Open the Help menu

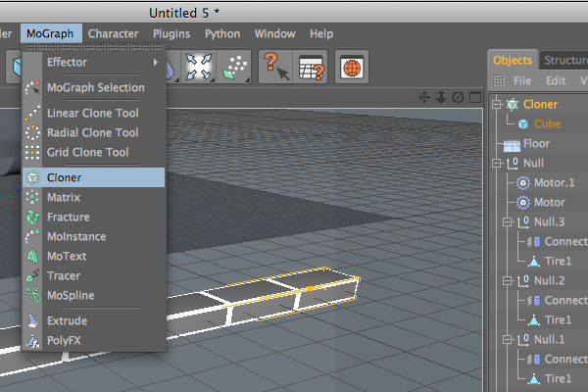tap(321, 33)
